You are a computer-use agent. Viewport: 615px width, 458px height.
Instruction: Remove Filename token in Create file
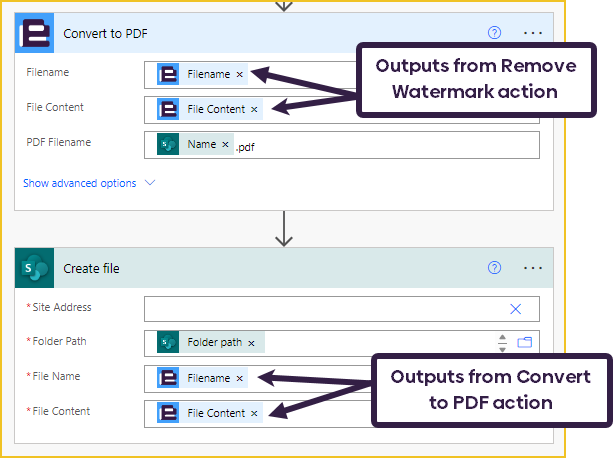[x=240, y=379]
